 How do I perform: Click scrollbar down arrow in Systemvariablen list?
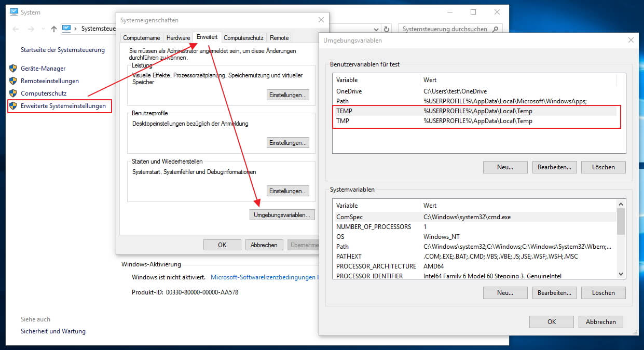pos(621,274)
